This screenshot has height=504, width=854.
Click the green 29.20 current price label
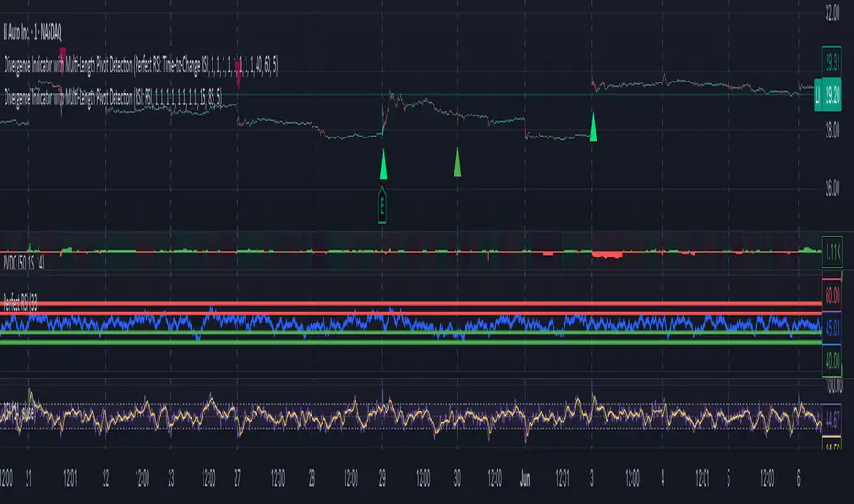click(832, 94)
